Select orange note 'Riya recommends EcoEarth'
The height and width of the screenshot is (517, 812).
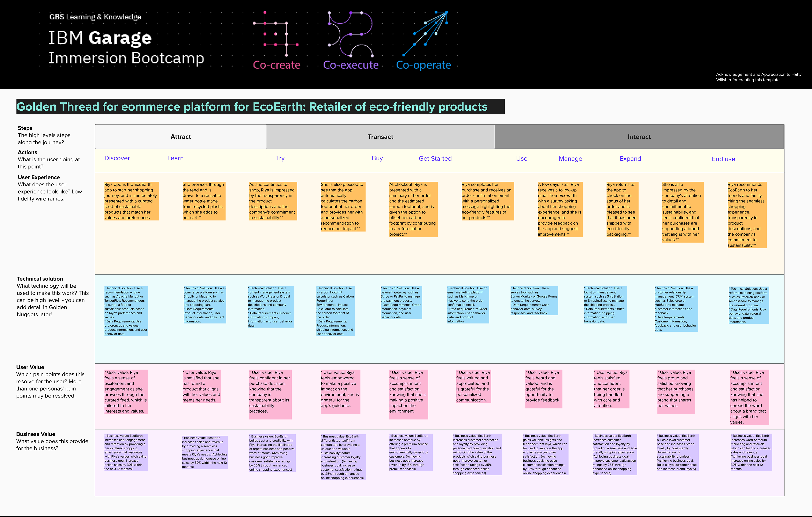(747, 215)
